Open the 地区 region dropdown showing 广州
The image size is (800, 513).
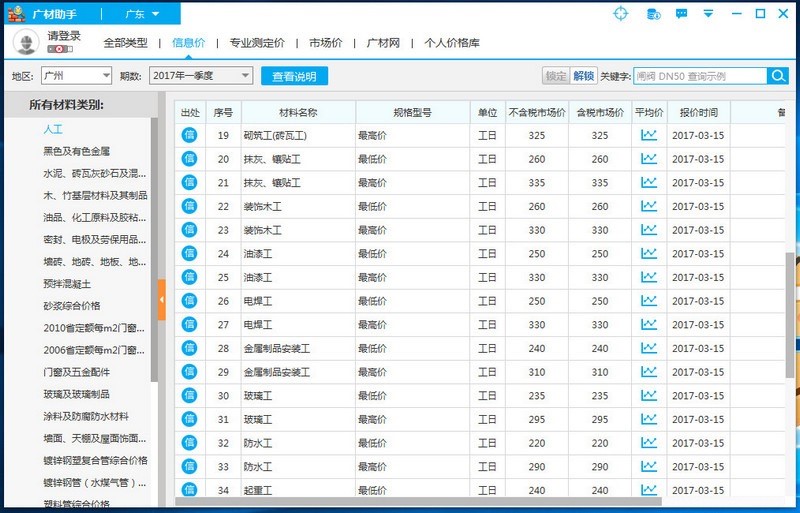coord(76,76)
